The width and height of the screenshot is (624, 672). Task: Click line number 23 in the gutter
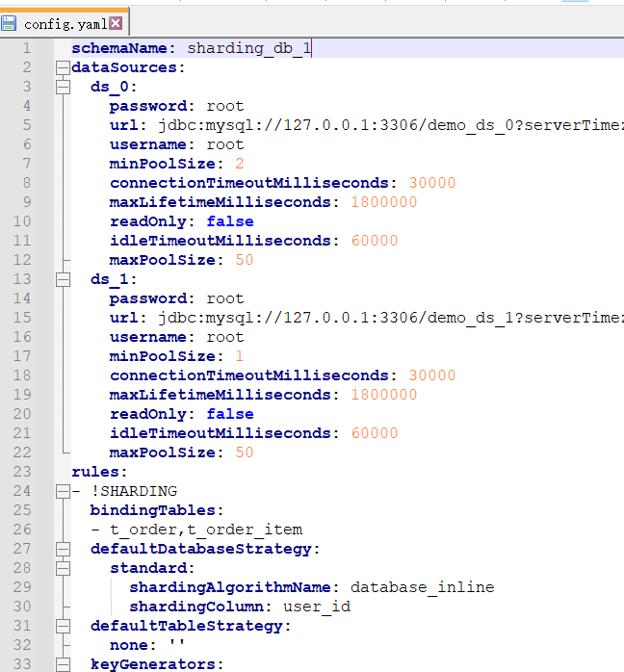point(22,472)
